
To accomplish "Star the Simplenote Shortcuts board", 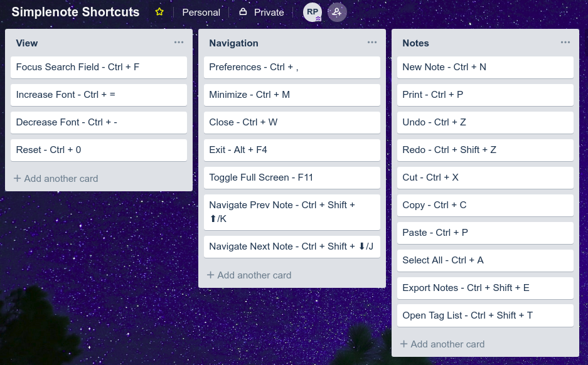I will 159,11.
